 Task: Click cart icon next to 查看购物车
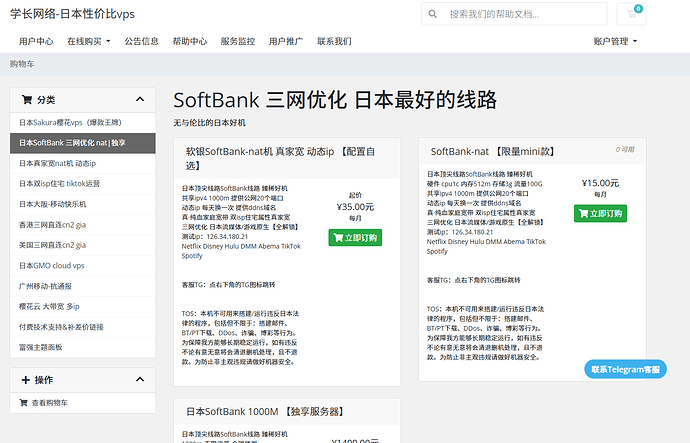tap(23, 403)
